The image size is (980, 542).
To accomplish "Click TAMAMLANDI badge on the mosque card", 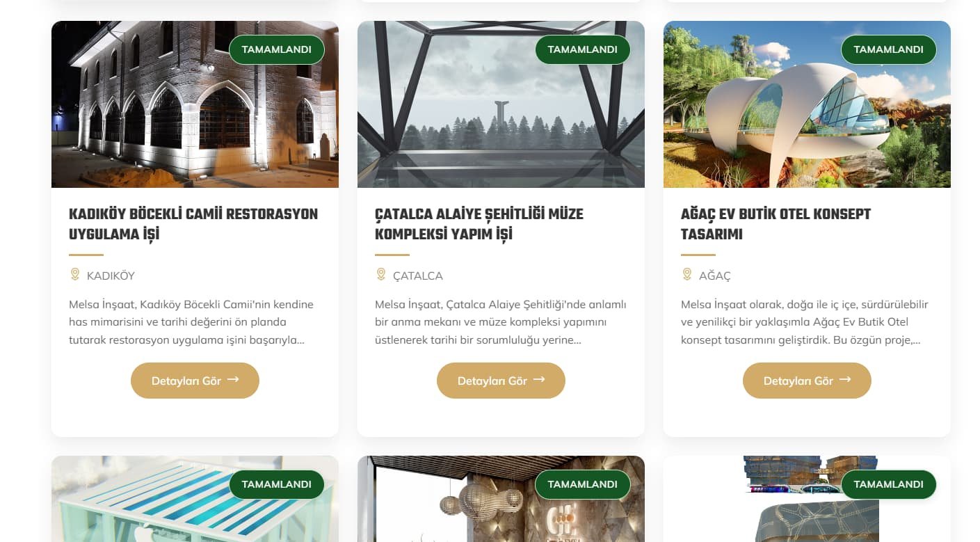I will click(x=277, y=49).
